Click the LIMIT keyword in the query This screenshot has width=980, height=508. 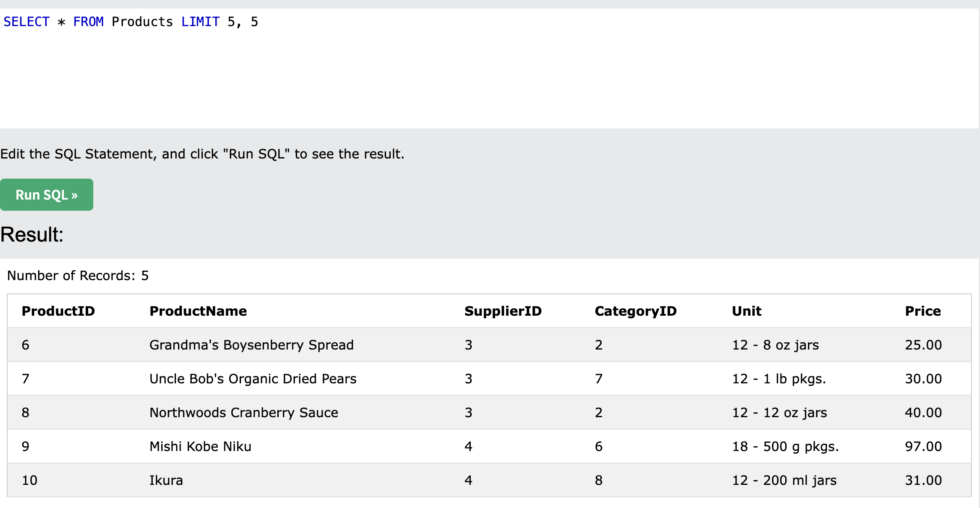click(x=200, y=22)
